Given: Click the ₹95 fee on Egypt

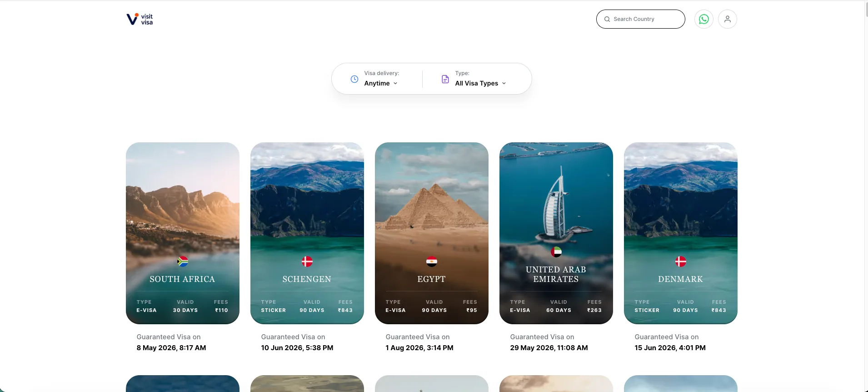Looking at the screenshot, I should (472, 310).
